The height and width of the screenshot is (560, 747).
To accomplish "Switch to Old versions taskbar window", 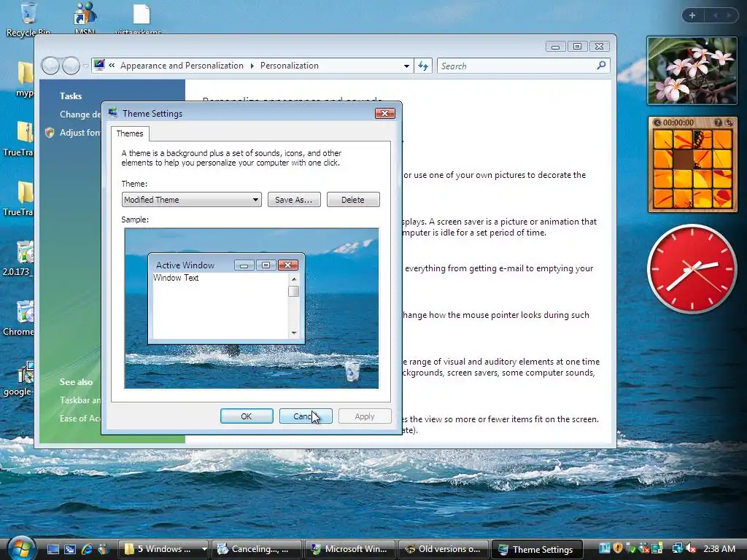I will (x=443, y=549).
